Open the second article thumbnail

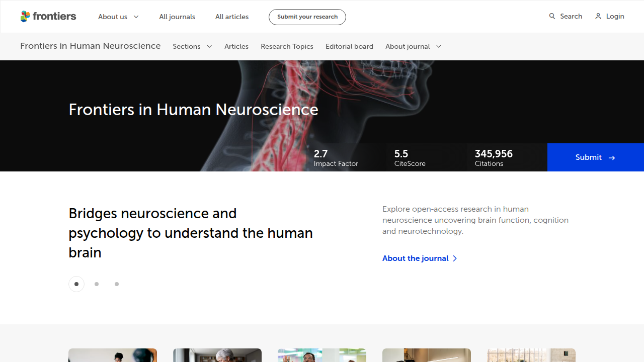pyautogui.click(x=217, y=355)
